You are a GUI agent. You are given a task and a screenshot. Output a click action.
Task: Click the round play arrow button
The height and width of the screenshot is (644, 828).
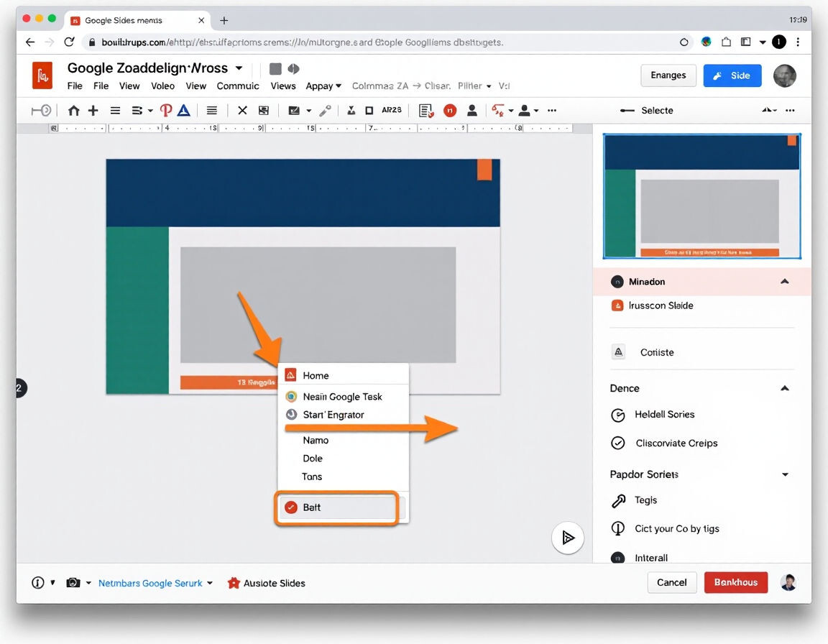coord(568,538)
